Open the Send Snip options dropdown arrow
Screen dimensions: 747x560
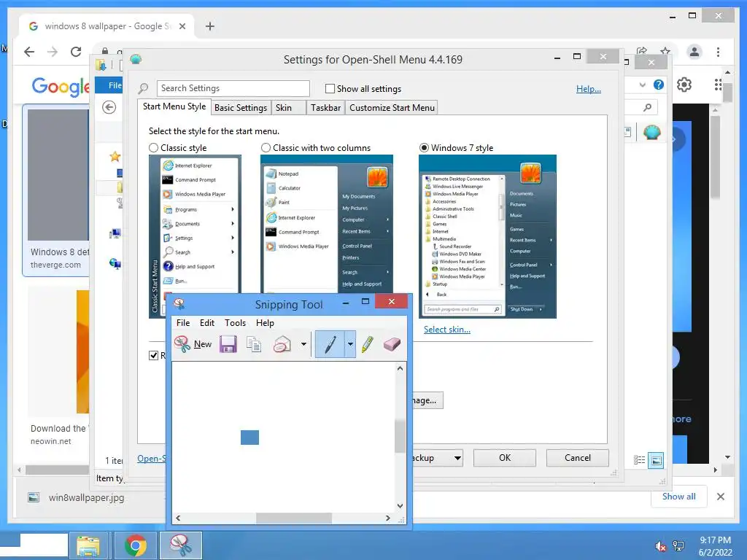pyautogui.click(x=303, y=344)
